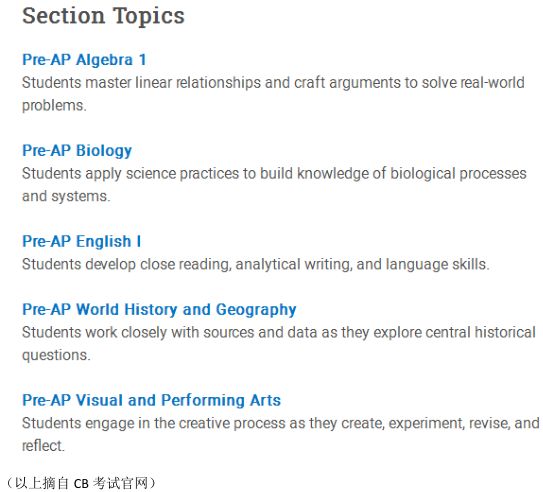The image size is (543, 492).
Task: Click the 'Students develop close reading' sentence
Action: [256, 265]
